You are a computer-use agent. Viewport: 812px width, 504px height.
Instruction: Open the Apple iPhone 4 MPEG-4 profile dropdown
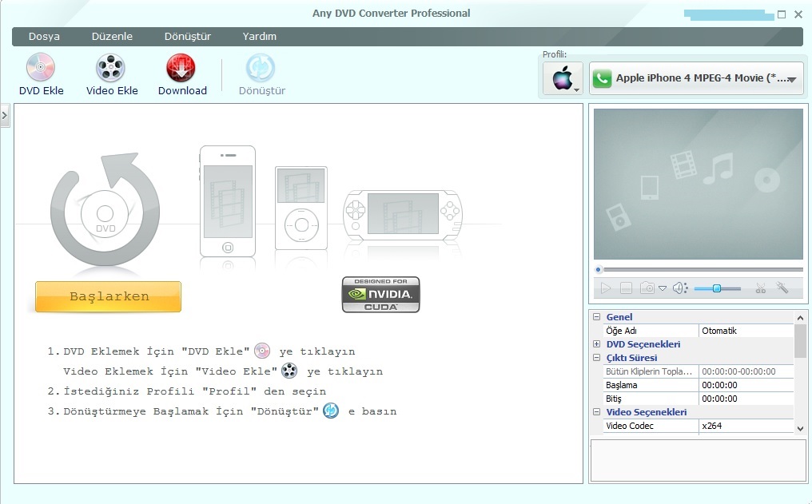[x=696, y=79]
